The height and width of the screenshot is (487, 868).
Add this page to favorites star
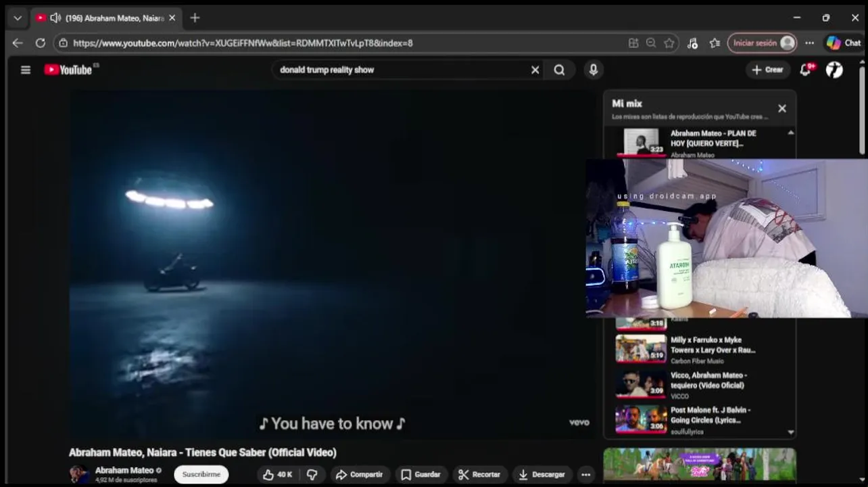click(669, 43)
